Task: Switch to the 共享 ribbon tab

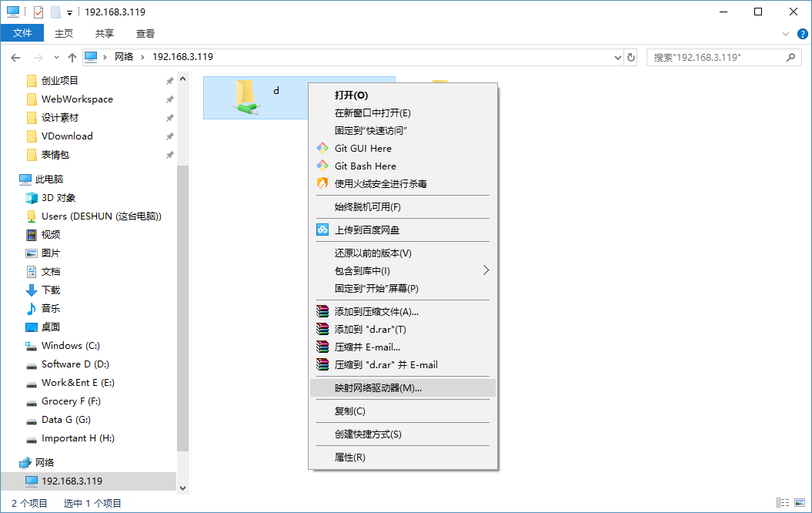Action: pyautogui.click(x=104, y=34)
